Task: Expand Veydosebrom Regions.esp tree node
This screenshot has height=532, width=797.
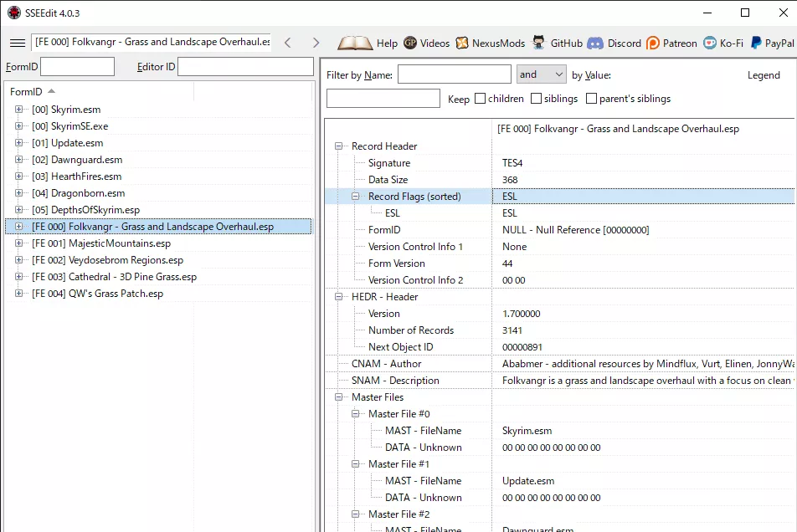Action: (18, 260)
